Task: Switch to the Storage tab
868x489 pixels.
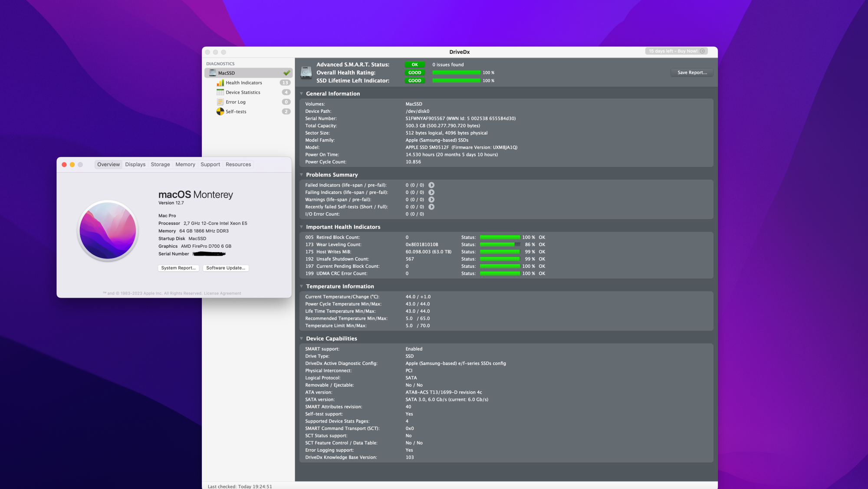Action: click(160, 164)
